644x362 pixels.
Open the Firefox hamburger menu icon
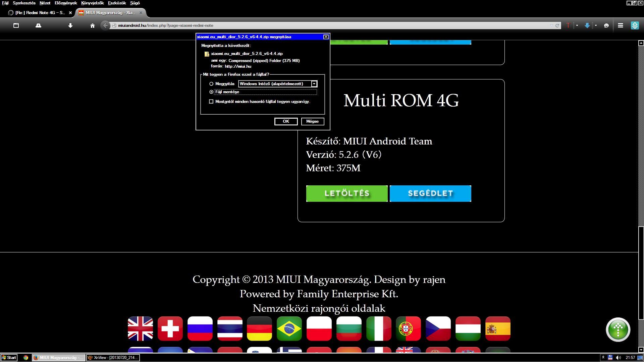pyautogui.click(x=621, y=25)
